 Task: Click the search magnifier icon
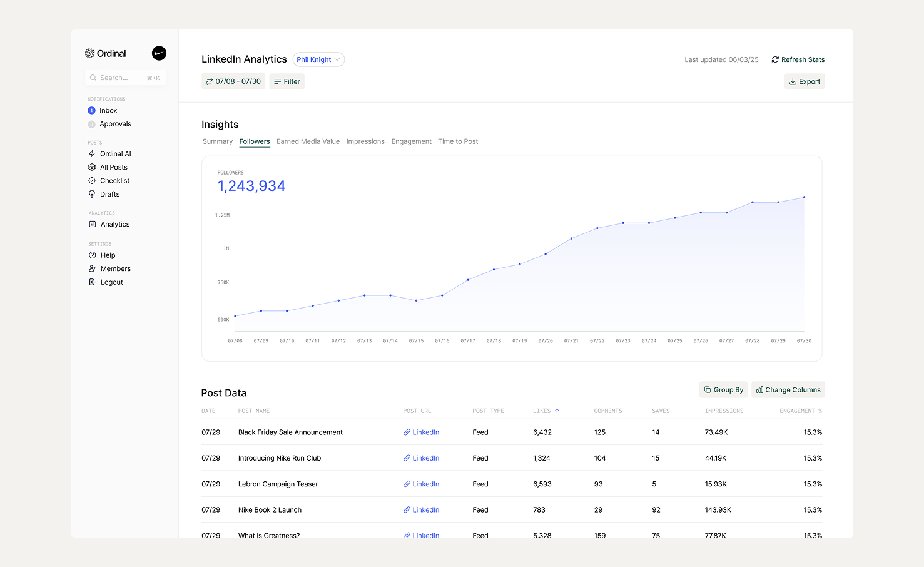(x=93, y=78)
